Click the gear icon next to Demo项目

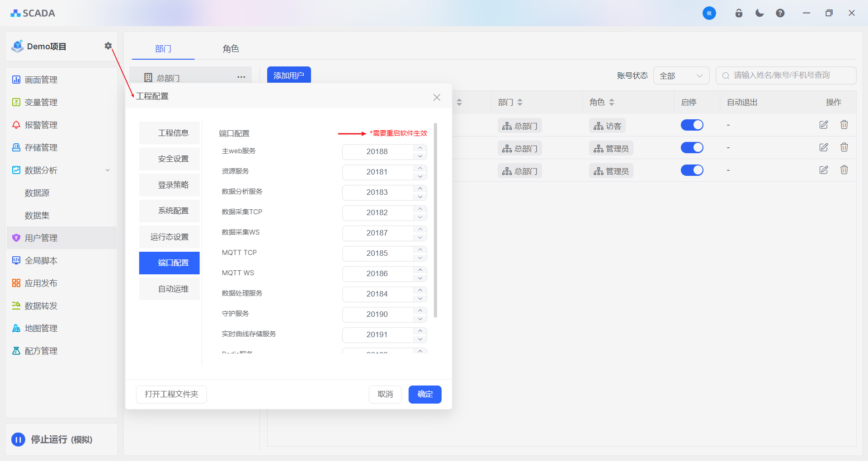(x=108, y=46)
